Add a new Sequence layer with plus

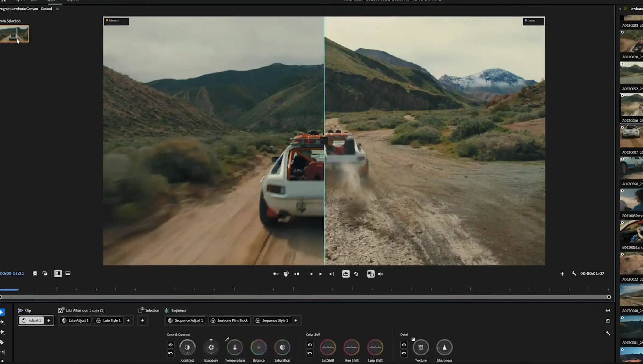click(296, 320)
